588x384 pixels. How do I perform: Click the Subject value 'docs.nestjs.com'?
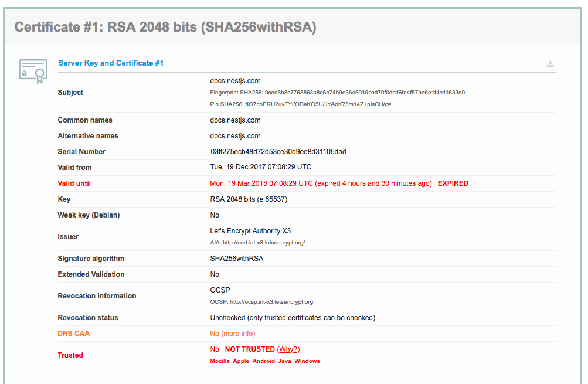(235, 81)
